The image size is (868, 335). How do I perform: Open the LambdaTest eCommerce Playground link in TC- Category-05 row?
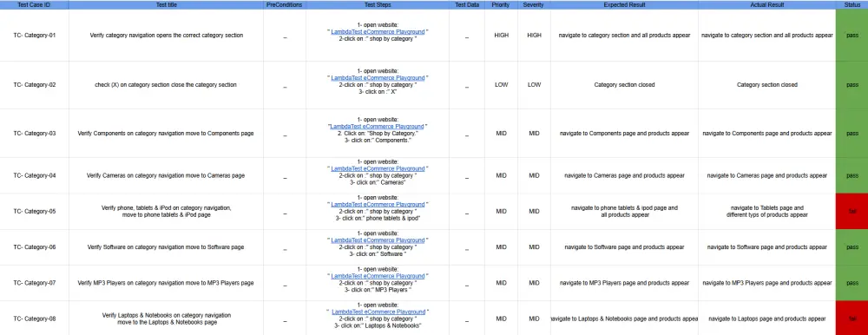(378, 204)
